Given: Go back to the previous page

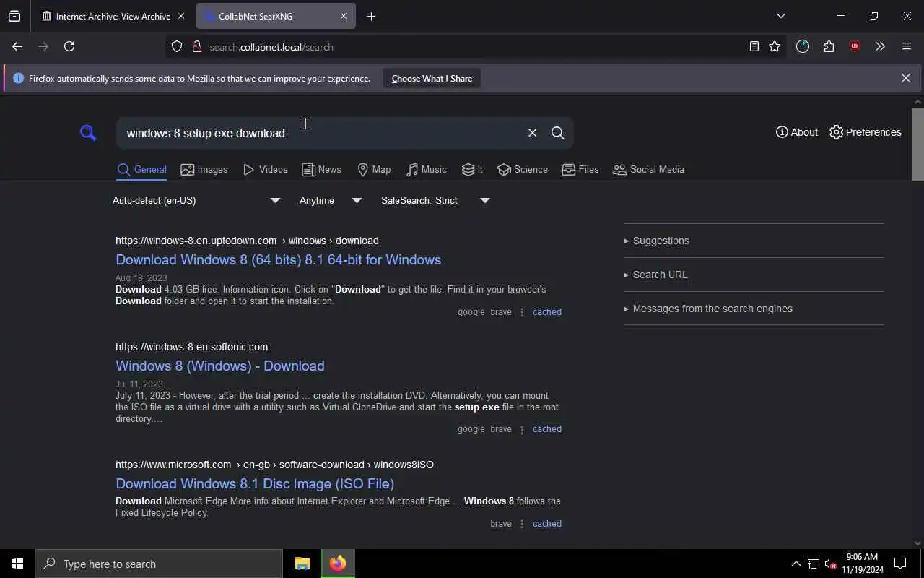Looking at the screenshot, I should pyautogui.click(x=17, y=46).
